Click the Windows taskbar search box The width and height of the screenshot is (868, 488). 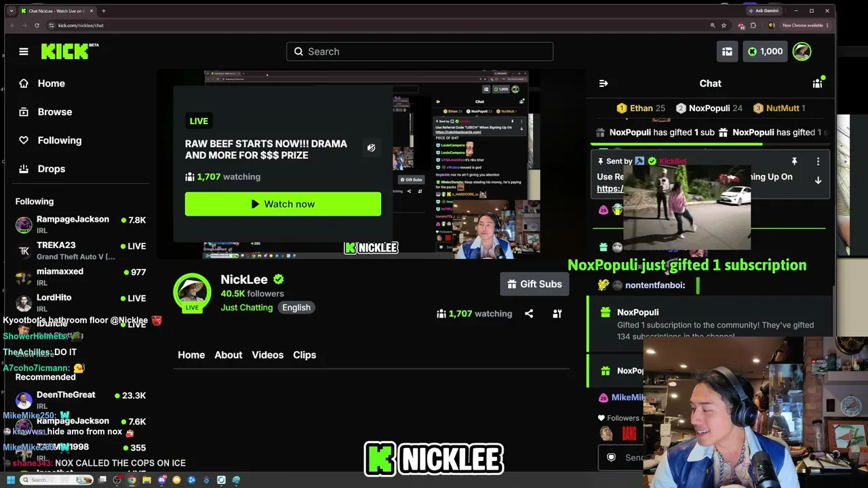click(56, 480)
